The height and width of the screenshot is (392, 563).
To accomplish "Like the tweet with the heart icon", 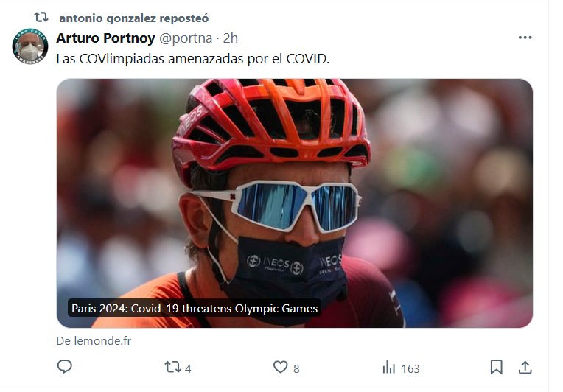I will click(x=280, y=367).
